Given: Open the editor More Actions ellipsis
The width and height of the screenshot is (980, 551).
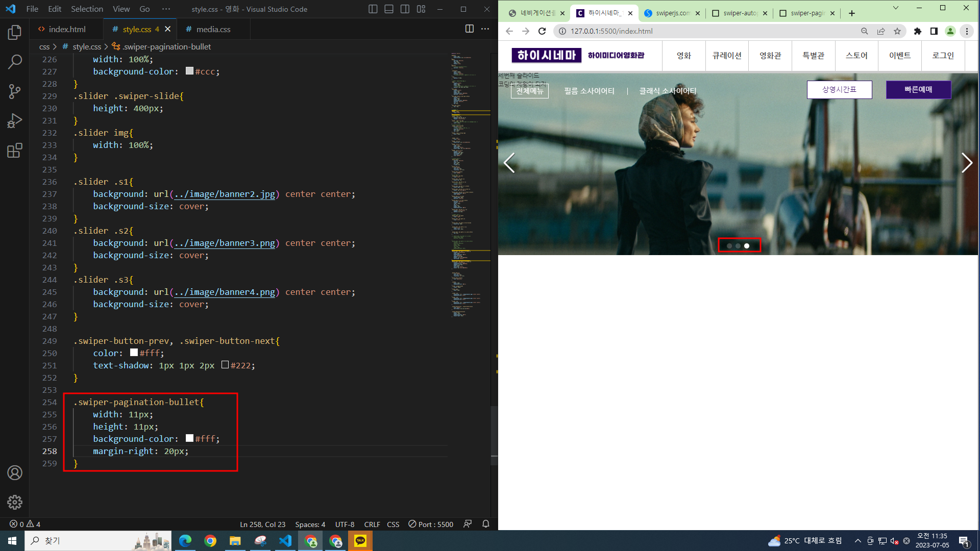Looking at the screenshot, I should tap(485, 29).
